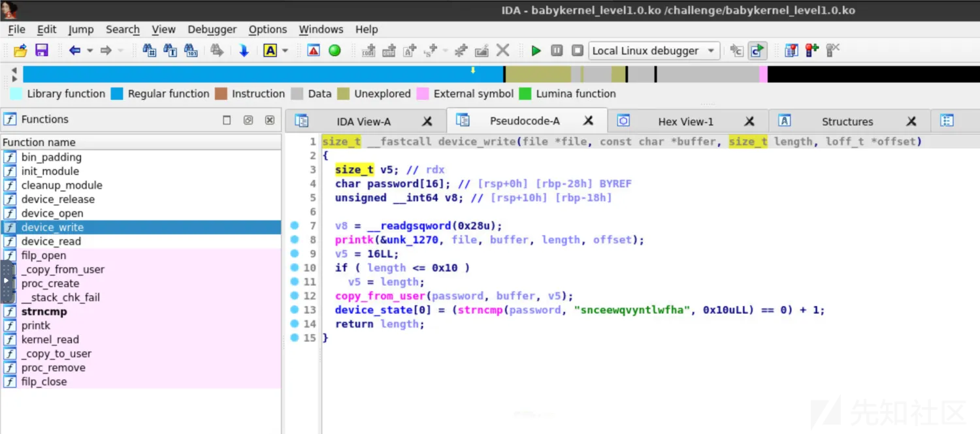
Task: Switch to the Structures tab
Action: click(x=847, y=121)
